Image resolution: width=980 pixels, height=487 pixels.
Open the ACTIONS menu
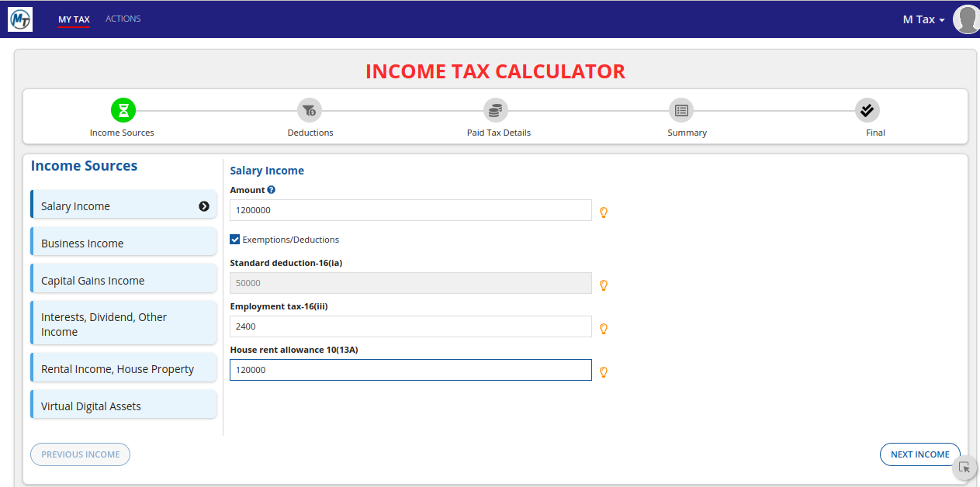coord(123,19)
